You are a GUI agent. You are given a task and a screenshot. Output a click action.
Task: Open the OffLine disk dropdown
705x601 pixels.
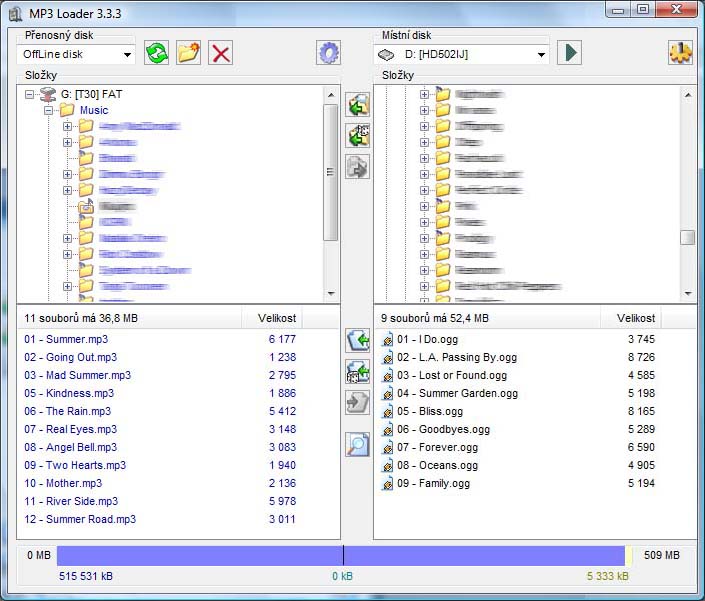[x=127, y=55]
